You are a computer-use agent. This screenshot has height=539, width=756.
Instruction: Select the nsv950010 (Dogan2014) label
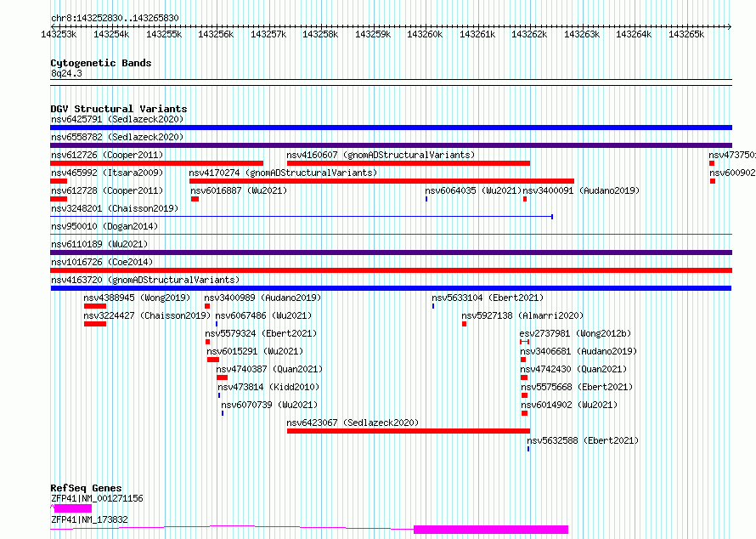[104, 226]
